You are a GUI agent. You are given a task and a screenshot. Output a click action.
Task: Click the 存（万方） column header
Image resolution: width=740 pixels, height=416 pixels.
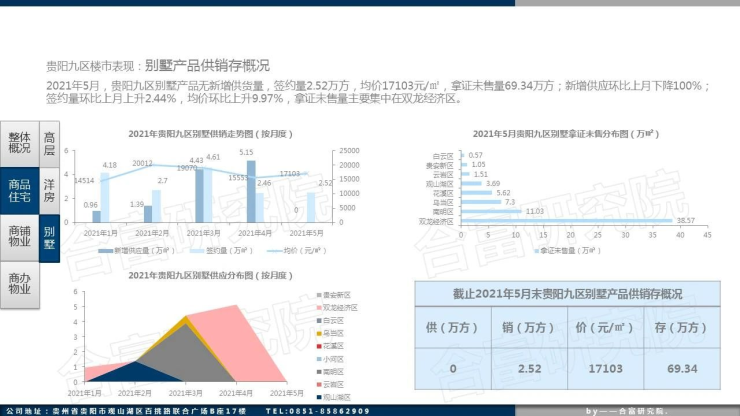[681, 327]
